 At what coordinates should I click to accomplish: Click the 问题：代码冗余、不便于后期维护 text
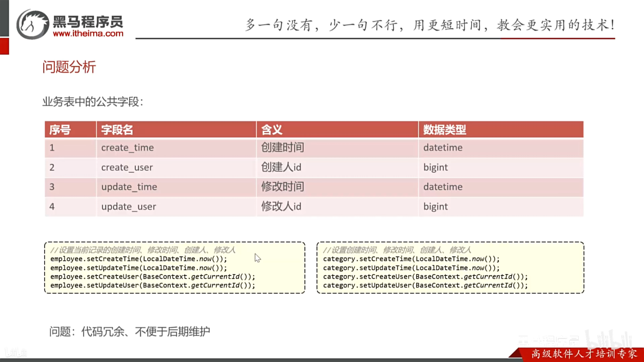130,332
